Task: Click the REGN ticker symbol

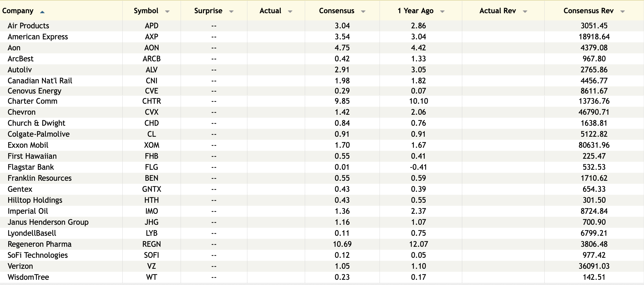Action: tap(151, 244)
